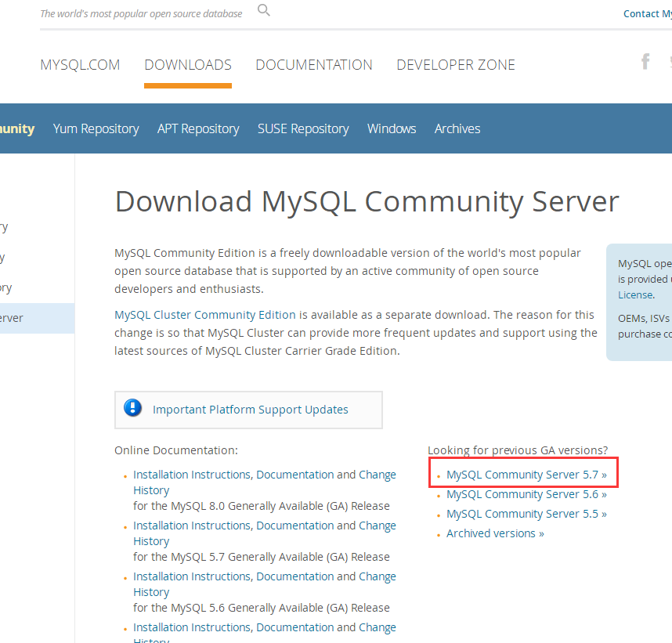This screenshot has height=643, width=672.
Task: Open the License link
Action: coord(634,294)
